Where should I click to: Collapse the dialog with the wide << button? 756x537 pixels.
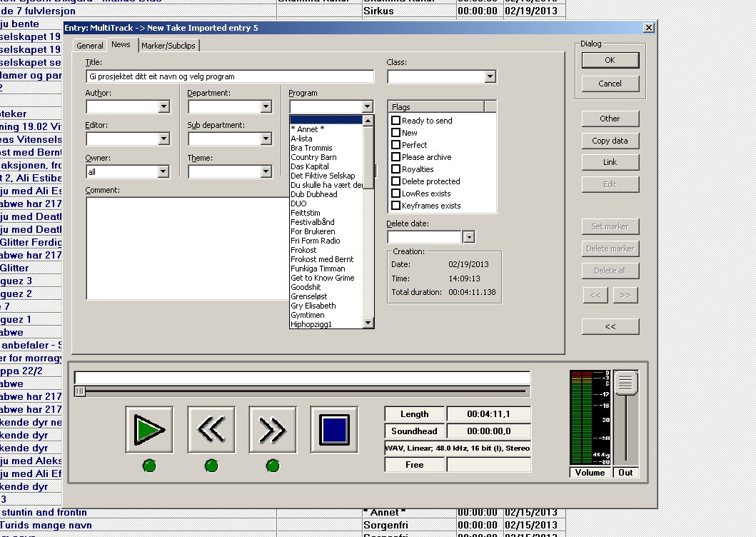click(610, 326)
